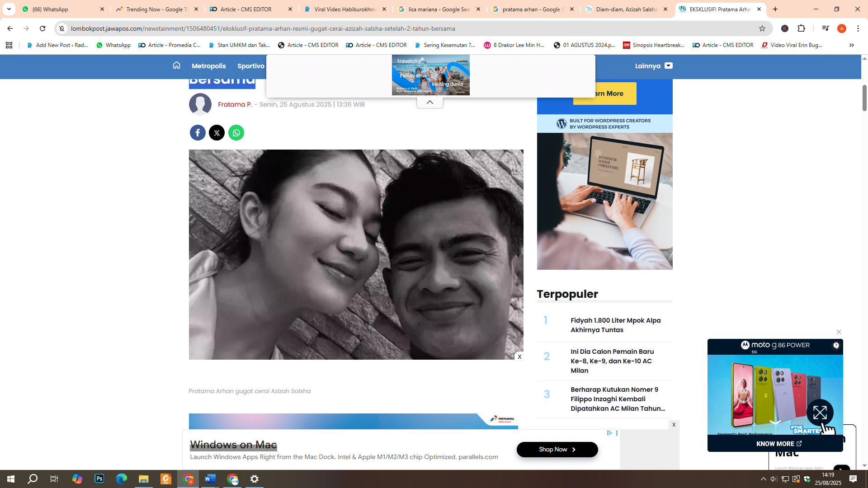This screenshot has width=868, height=488.
Task: Switch to lisa mariana Google Search tab
Action: point(439,9)
